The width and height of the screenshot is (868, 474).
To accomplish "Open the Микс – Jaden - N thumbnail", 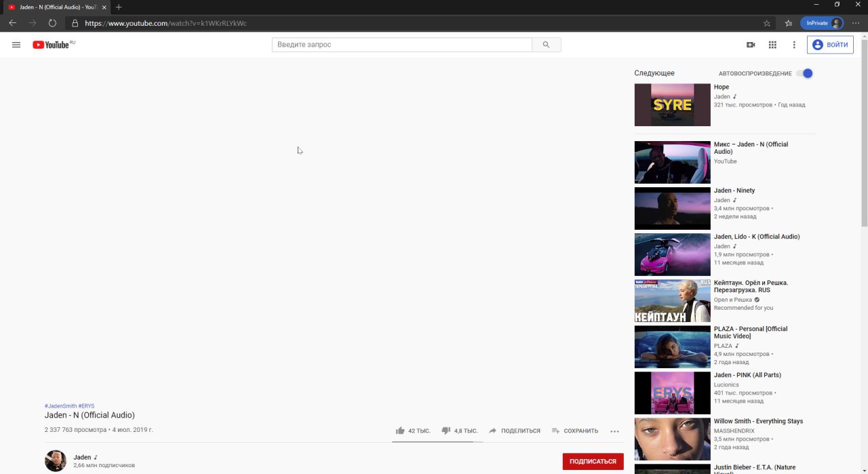I will [x=673, y=162].
